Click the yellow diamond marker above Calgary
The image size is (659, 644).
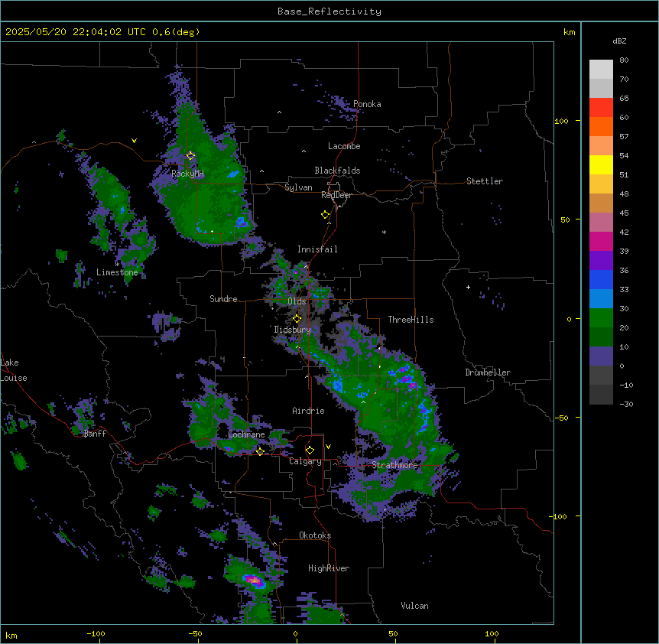click(310, 450)
